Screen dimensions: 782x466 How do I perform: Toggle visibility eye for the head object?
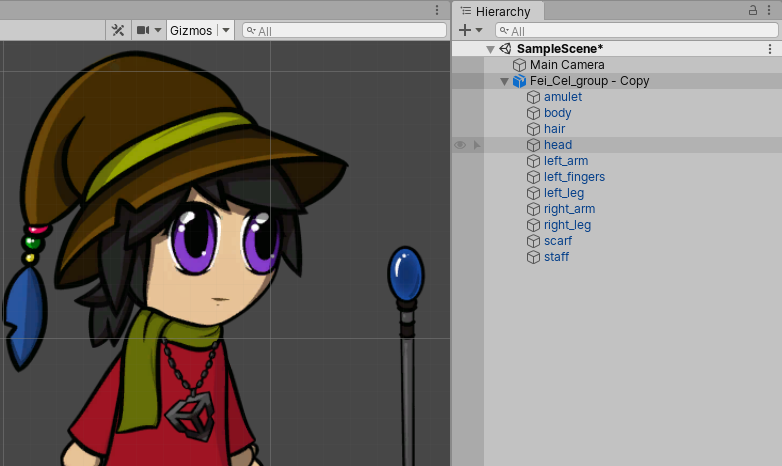(460, 145)
